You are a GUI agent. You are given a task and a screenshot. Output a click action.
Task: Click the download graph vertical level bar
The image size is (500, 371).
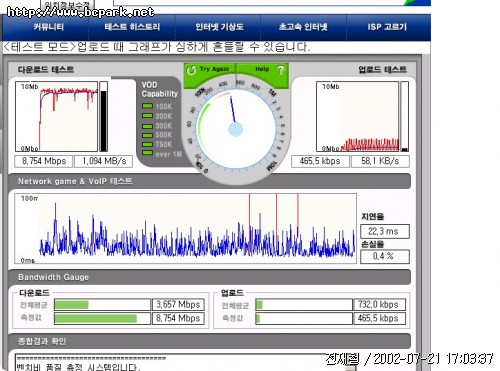(104, 117)
